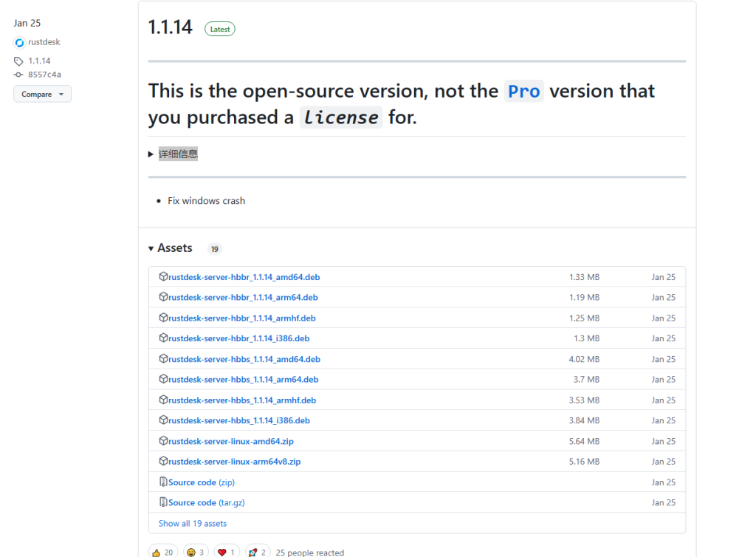The image size is (756, 557).
Task: Open the 8557c4a commit link
Action: (44, 75)
